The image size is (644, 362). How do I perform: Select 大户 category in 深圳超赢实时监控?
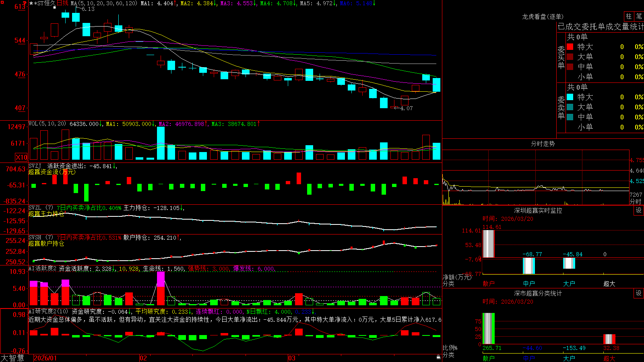(569, 284)
